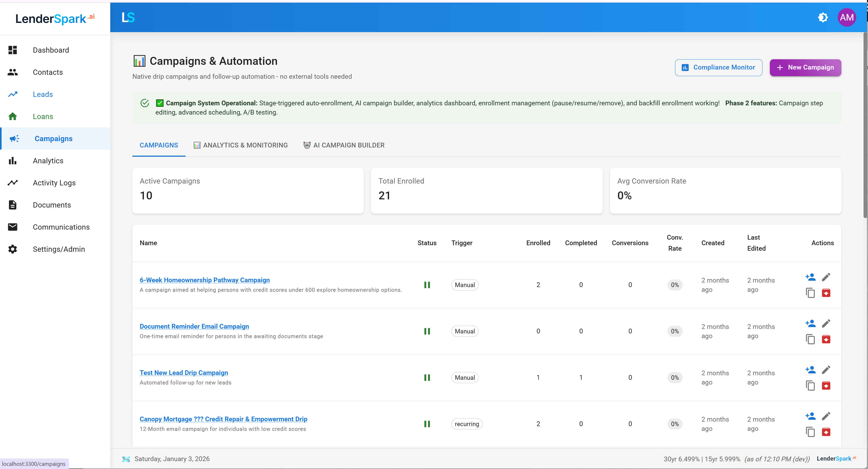Open the Documents section

pyautogui.click(x=52, y=205)
